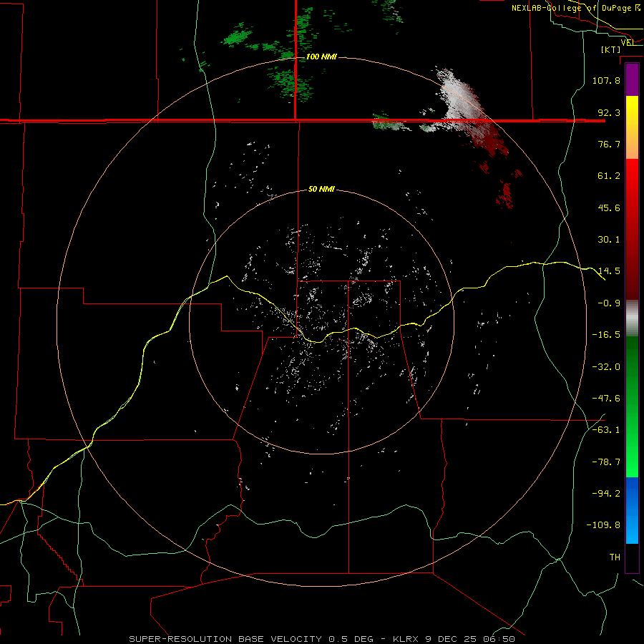The height and width of the screenshot is (644, 644).
Task: Click the -16.5 velocity scale value
Action: pyautogui.click(x=606, y=335)
